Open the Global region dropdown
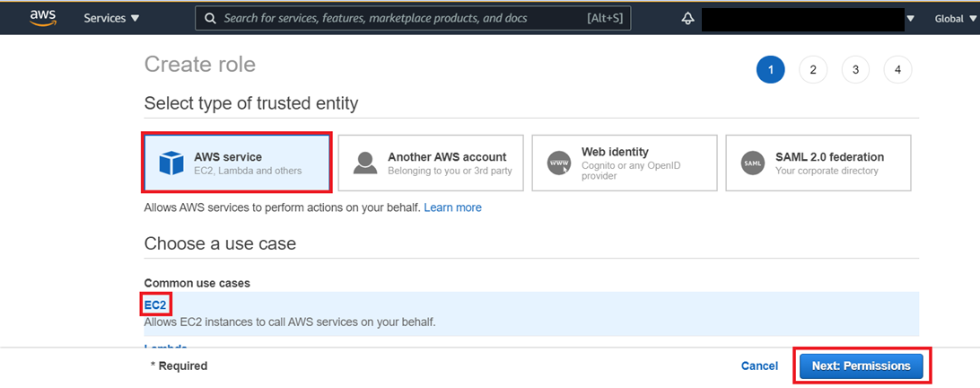This screenshot has width=980, height=388. tap(952, 19)
